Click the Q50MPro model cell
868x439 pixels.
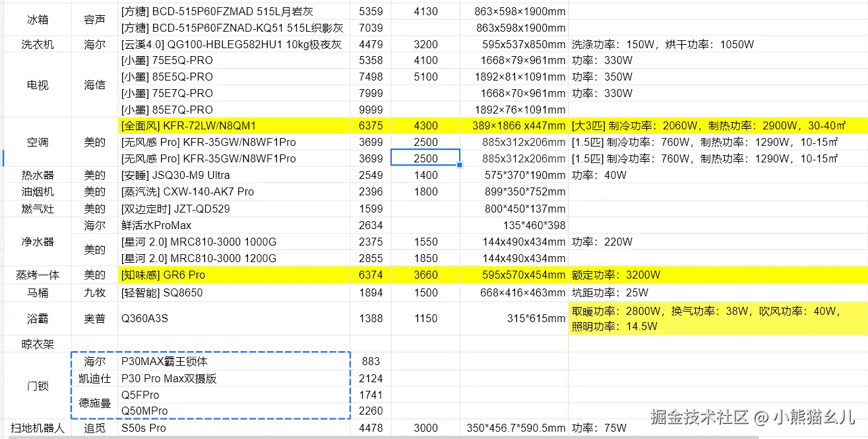(233, 411)
